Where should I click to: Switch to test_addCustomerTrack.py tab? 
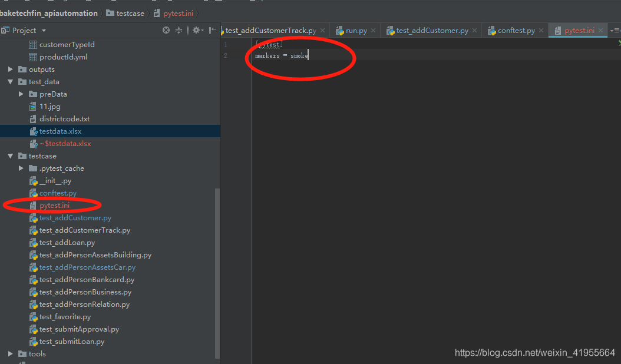tap(270, 31)
